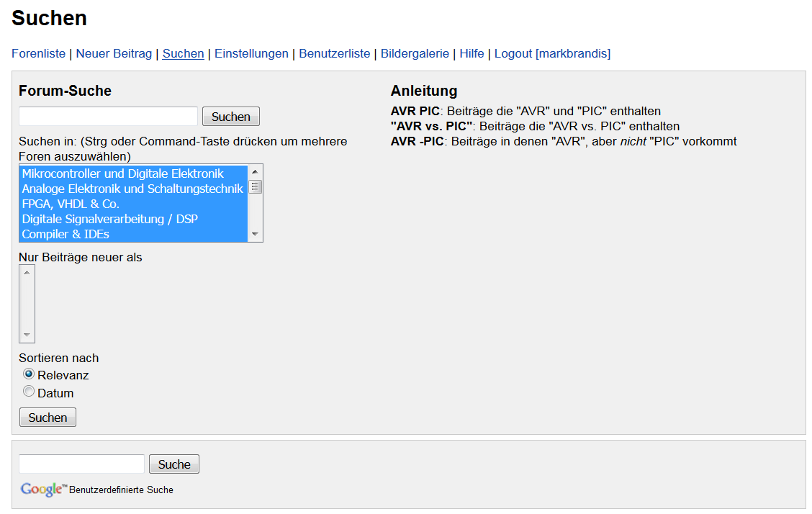Select FPGA, VHDL & Co. forum
This screenshot has width=812, height=514.
pos(133,204)
